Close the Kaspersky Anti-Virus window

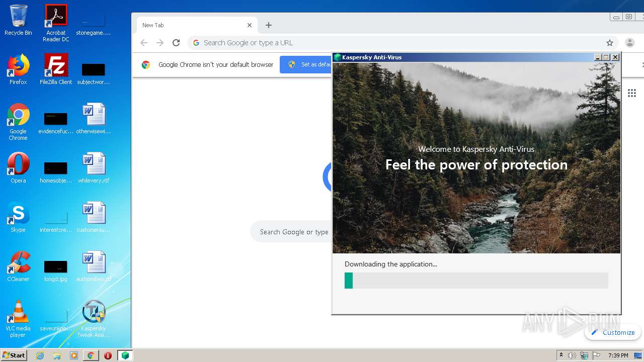click(615, 57)
